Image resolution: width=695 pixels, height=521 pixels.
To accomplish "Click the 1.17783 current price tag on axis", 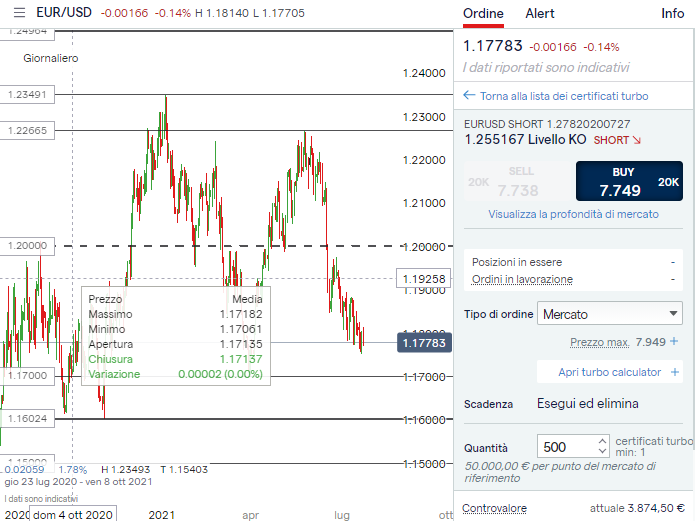I will [424, 343].
